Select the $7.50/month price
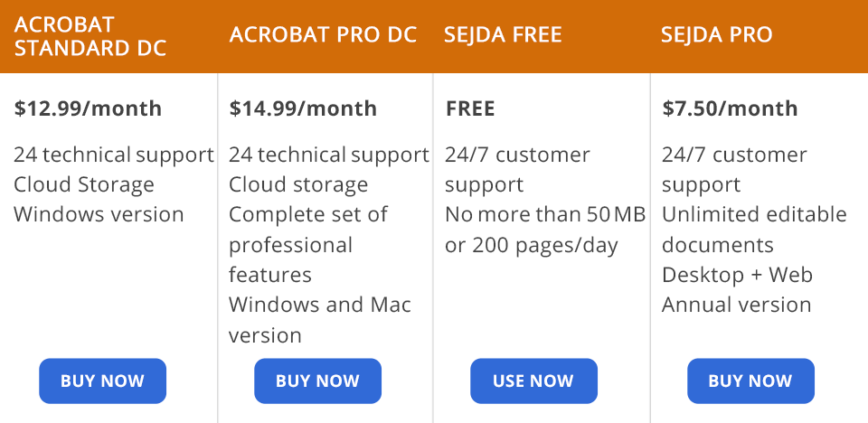Viewport: 868px width, 423px height. [730, 108]
